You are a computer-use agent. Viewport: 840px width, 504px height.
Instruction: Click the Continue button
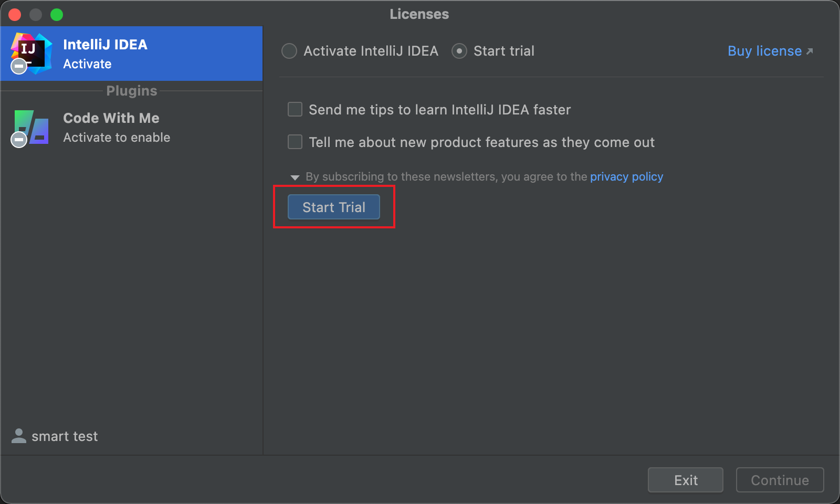click(x=780, y=480)
